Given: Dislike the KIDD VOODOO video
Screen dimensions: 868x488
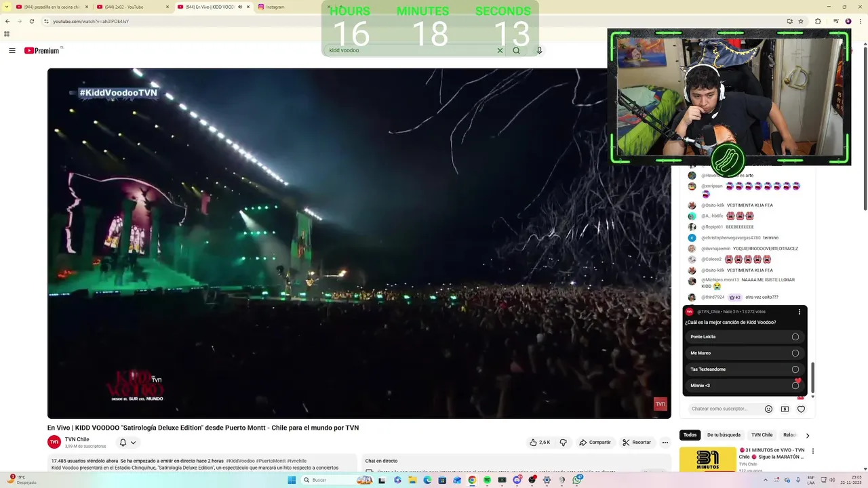Looking at the screenshot, I should [563, 443].
